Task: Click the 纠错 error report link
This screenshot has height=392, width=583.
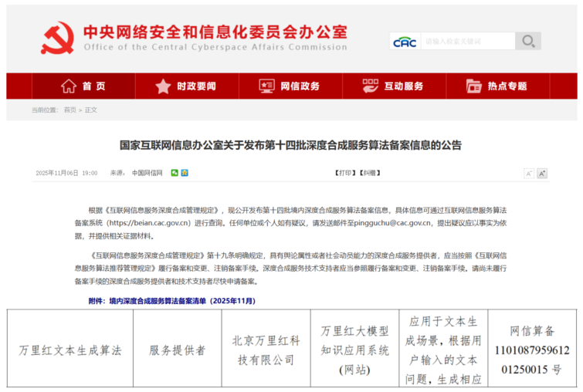Action: [369, 173]
